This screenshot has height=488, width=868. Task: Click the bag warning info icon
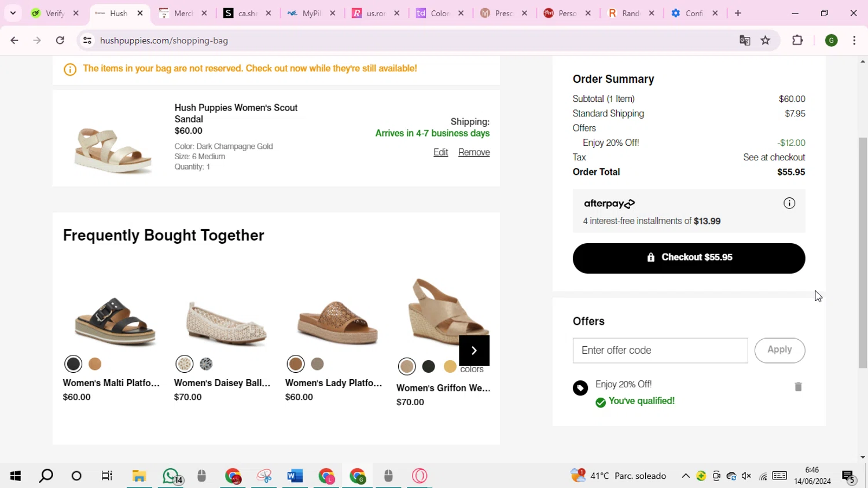click(x=70, y=69)
